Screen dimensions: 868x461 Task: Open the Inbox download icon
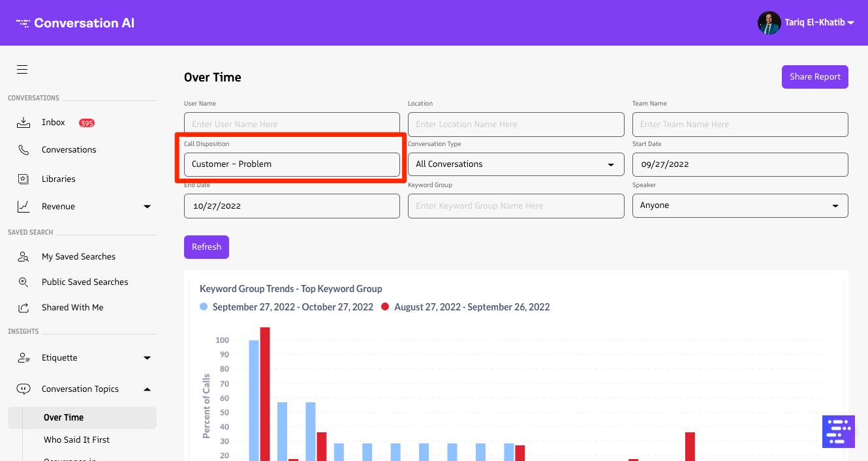(x=23, y=122)
